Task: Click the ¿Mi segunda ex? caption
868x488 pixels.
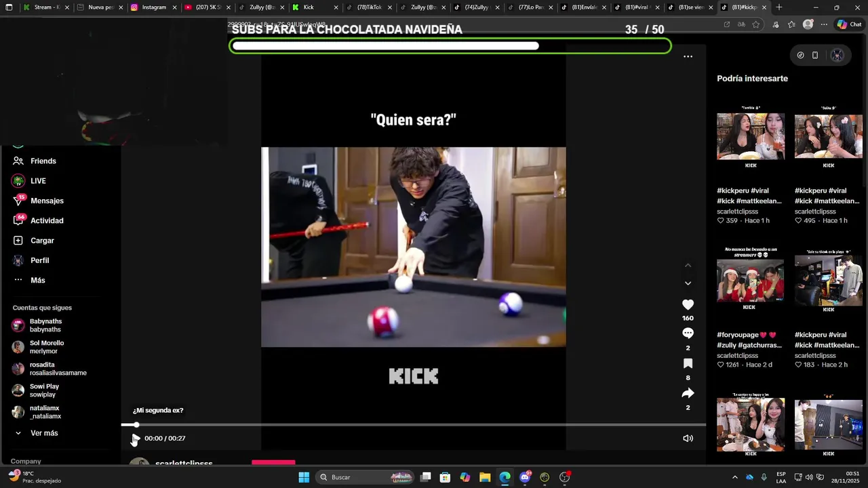Action: click(x=158, y=411)
